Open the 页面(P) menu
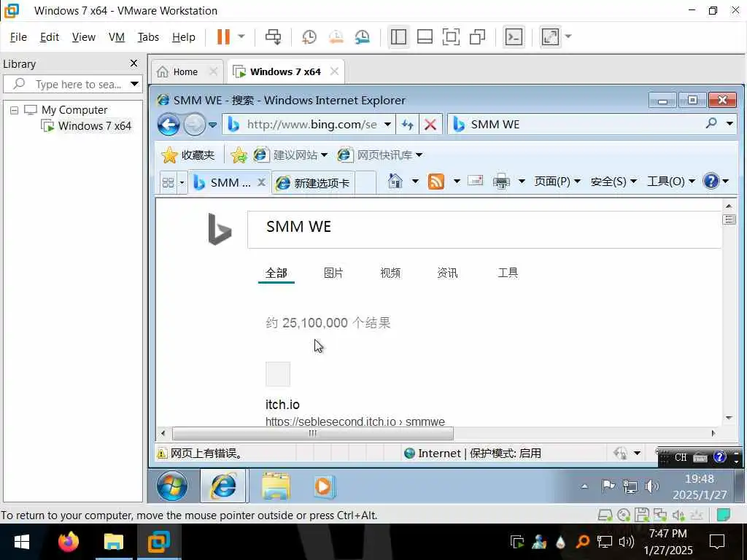Image resolution: width=747 pixels, height=560 pixels. [x=557, y=182]
